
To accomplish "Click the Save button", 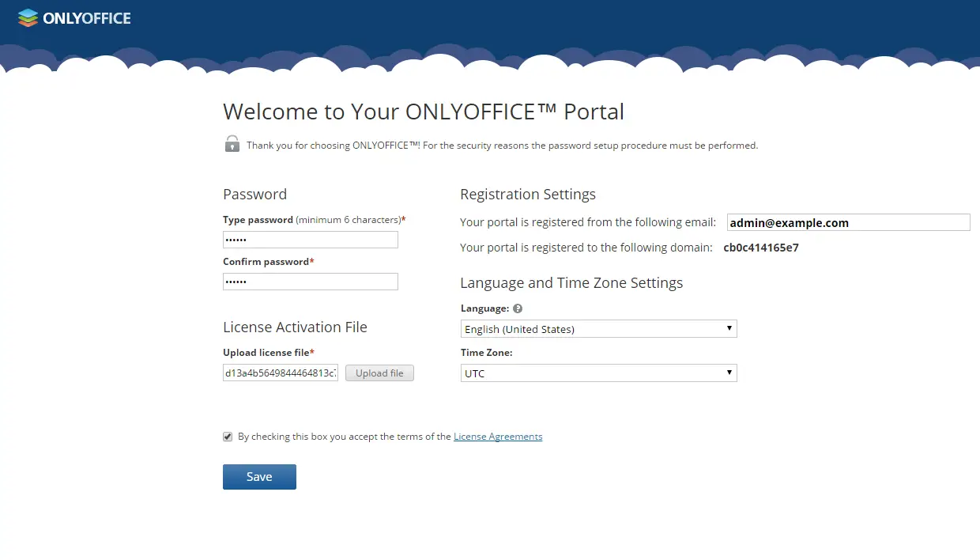I will click(x=259, y=477).
